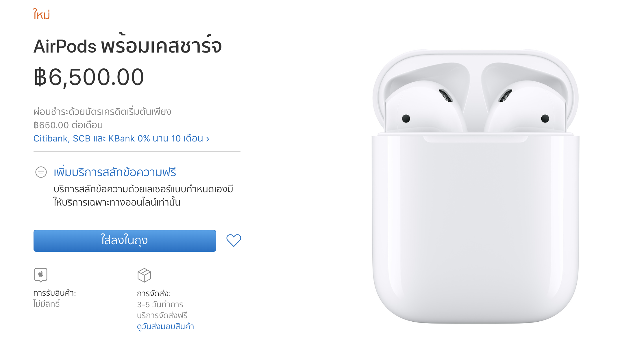Click the ใหม่ orange label
This screenshot has height=343, width=644.
coord(42,14)
